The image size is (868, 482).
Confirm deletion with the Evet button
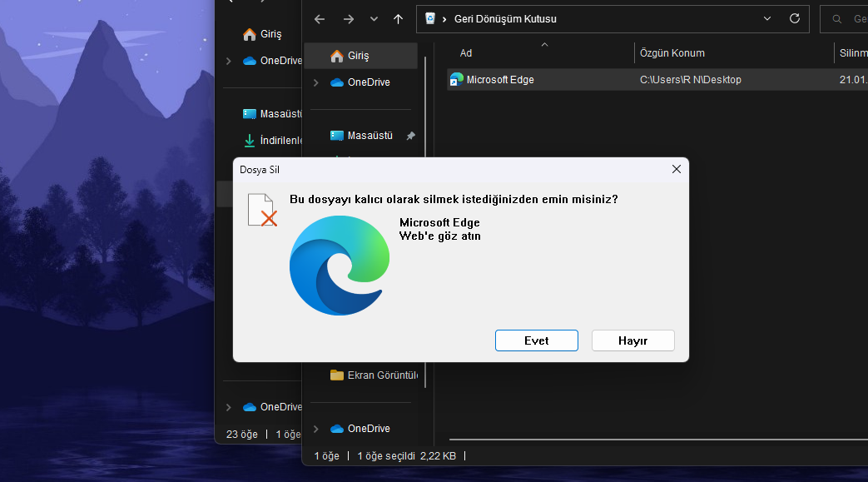coord(537,340)
